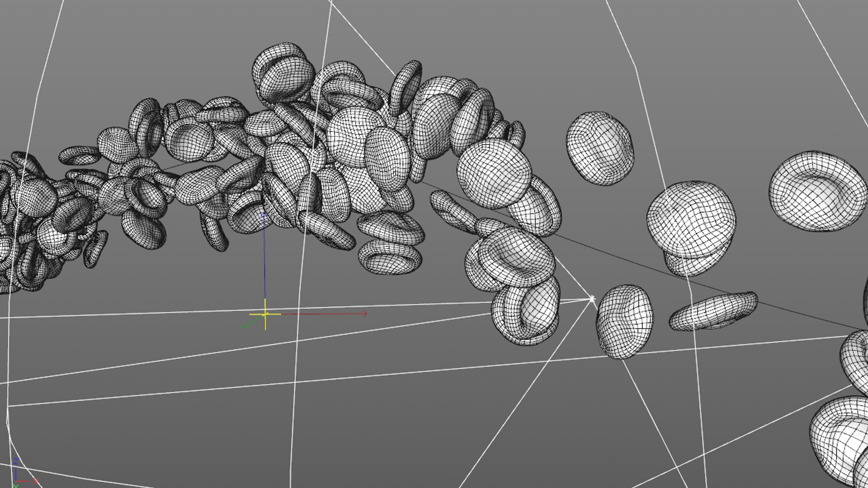The image size is (868, 488).
Task: Select the blood cell just right of the star marker
Action: (x=624, y=321)
